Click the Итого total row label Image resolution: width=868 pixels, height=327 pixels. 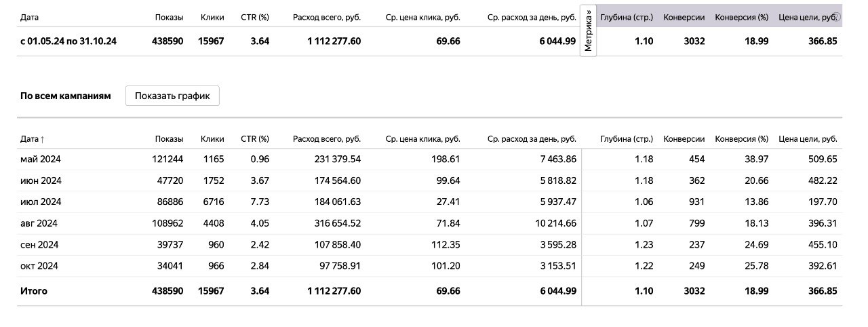coord(34,291)
